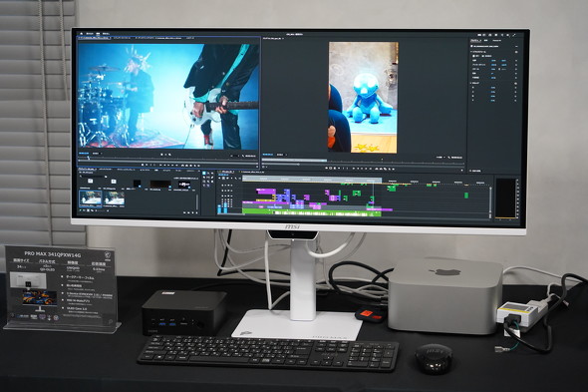Click the Project panel vertical scrollbar
588x392 pixels.
click(x=197, y=201)
